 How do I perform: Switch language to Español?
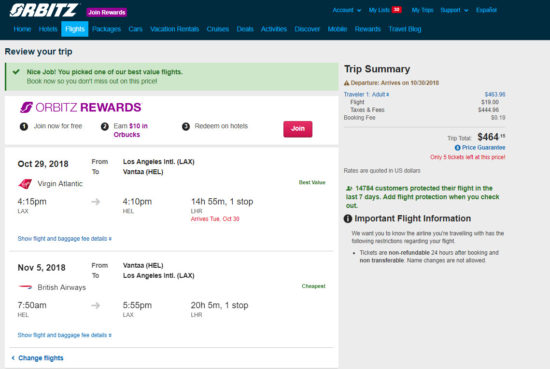coord(487,10)
